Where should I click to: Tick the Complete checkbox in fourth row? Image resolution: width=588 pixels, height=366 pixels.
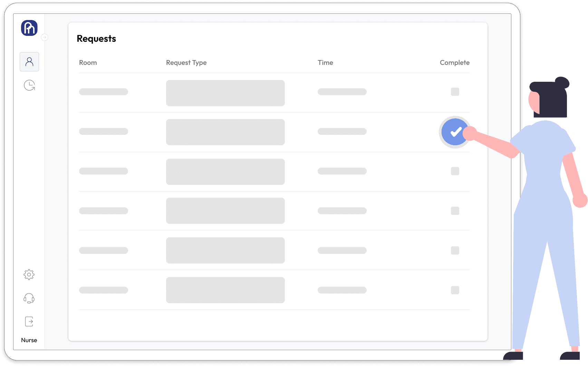(x=455, y=211)
